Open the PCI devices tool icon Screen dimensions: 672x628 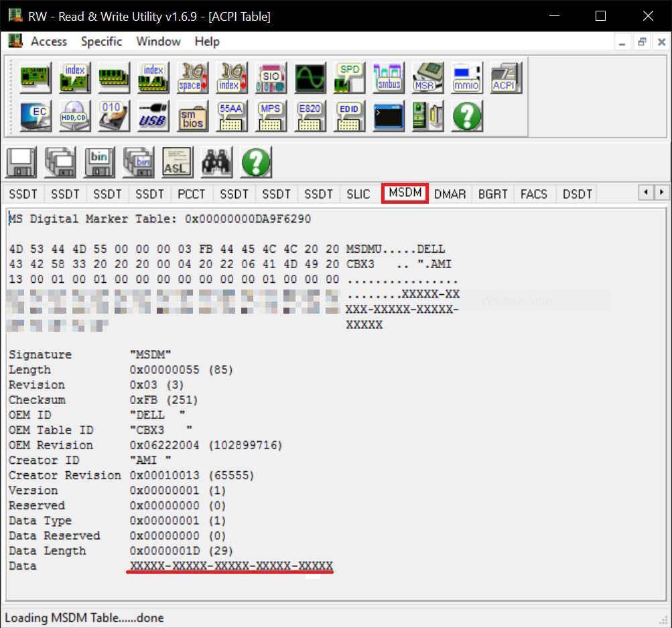click(x=36, y=77)
